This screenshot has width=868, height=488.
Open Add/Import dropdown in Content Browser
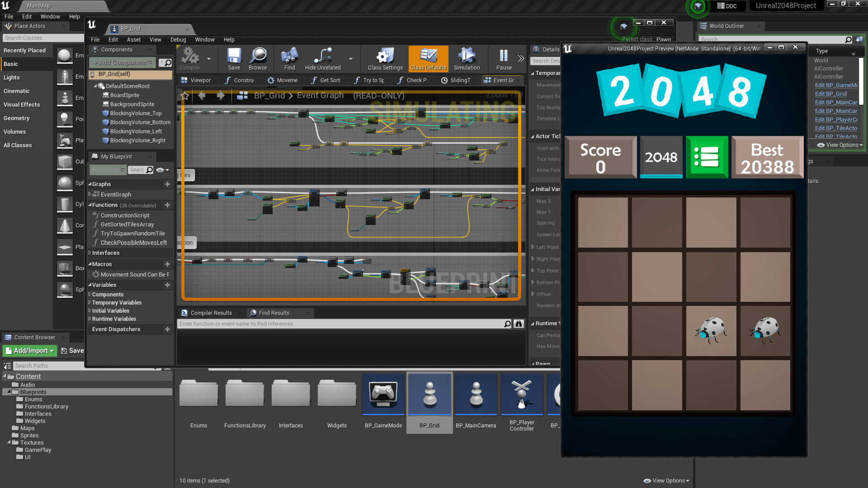click(29, 351)
